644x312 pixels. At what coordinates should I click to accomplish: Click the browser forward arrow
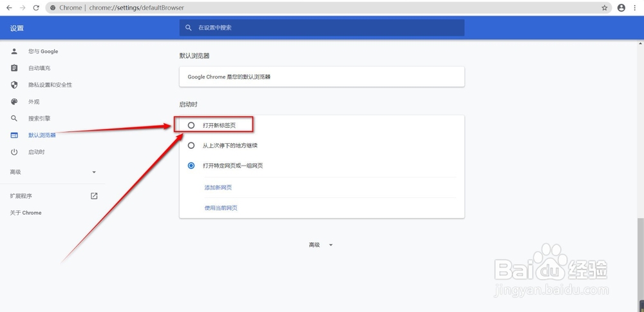[23, 8]
